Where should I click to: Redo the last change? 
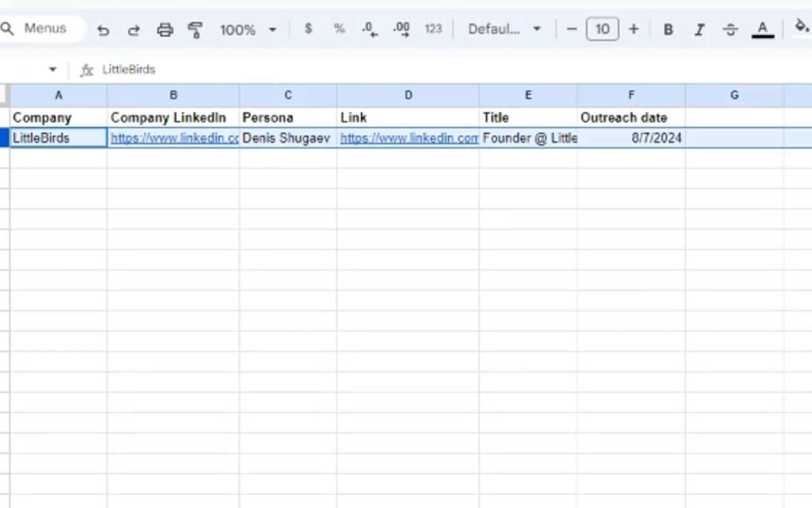click(x=134, y=29)
